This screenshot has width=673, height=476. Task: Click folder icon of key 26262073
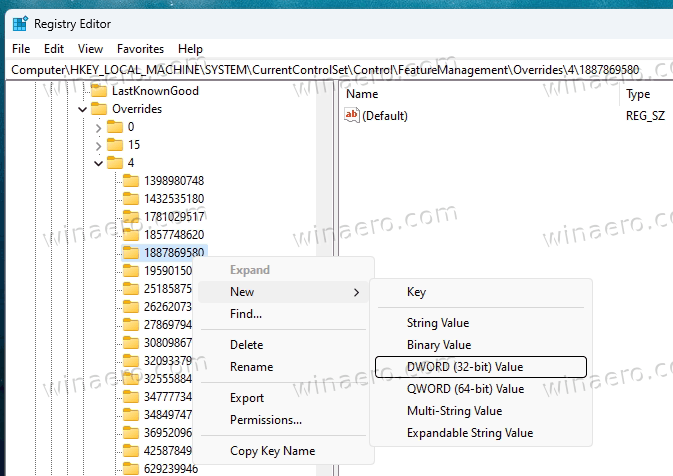coord(131,307)
